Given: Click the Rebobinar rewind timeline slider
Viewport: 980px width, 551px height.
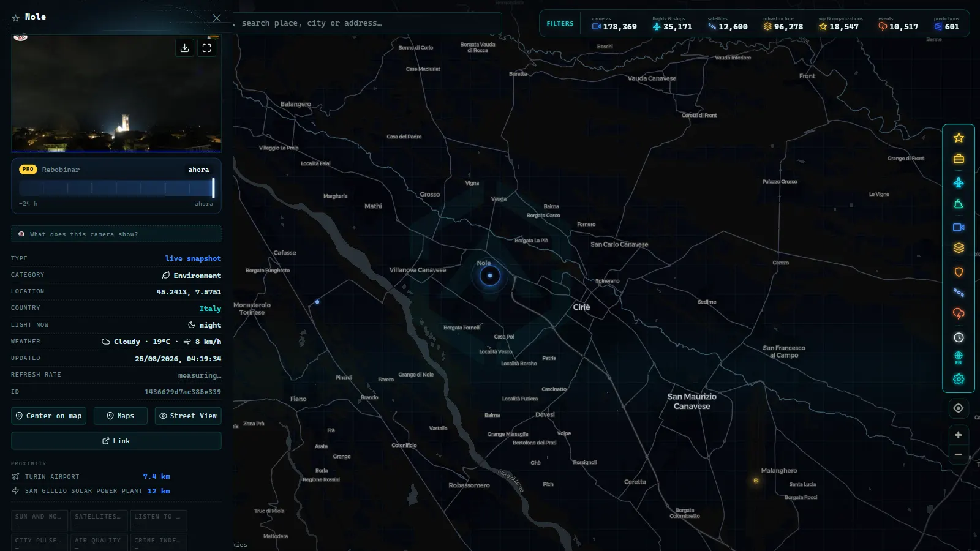Looking at the screenshot, I should pyautogui.click(x=116, y=188).
